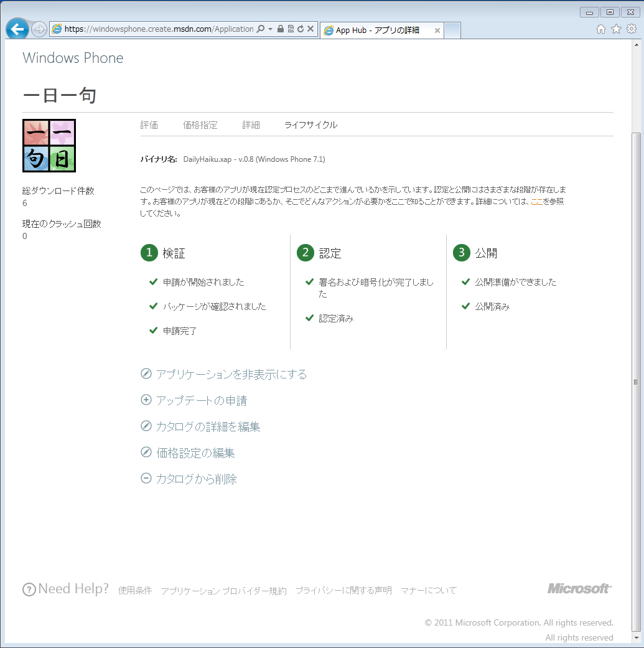Click カタログから削除 link
Image resolution: width=644 pixels, height=648 pixels.
point(197,479)
